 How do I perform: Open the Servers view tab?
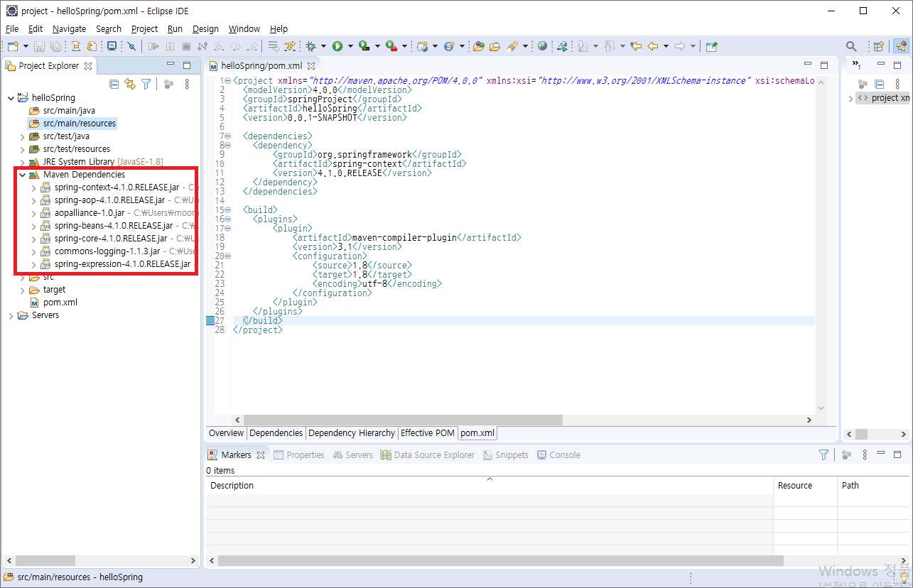[352, 454]
